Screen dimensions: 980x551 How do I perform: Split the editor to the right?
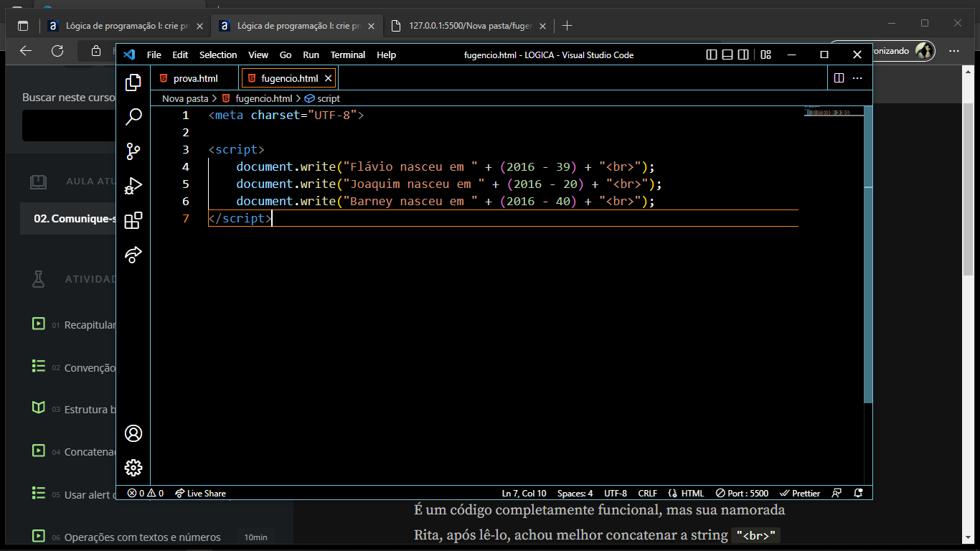coord(839,78)
